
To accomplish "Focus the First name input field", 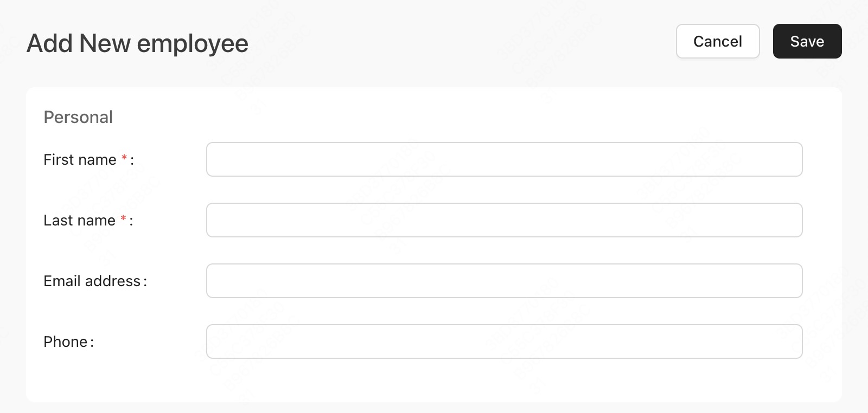I will (504, 159).
